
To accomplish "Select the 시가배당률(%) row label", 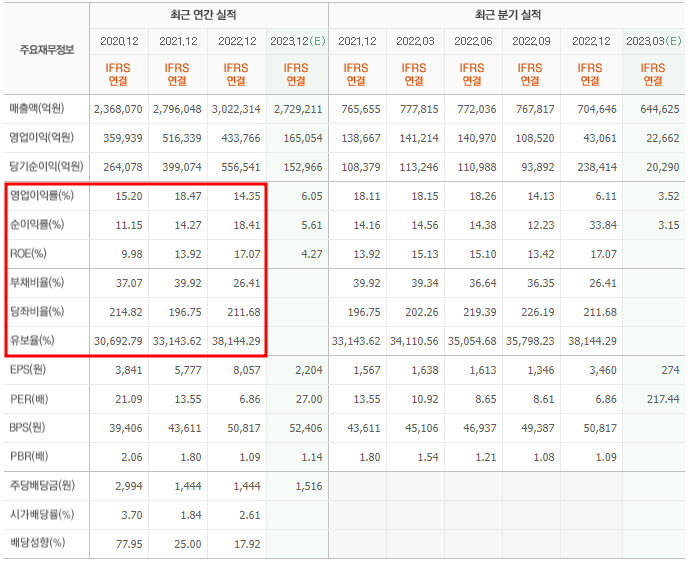I will click(42, 514).
